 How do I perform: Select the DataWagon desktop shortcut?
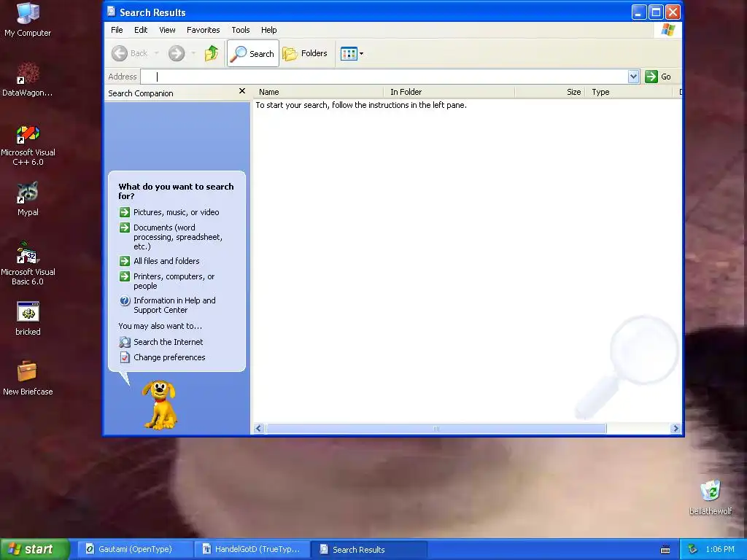(x=28, y=79)
